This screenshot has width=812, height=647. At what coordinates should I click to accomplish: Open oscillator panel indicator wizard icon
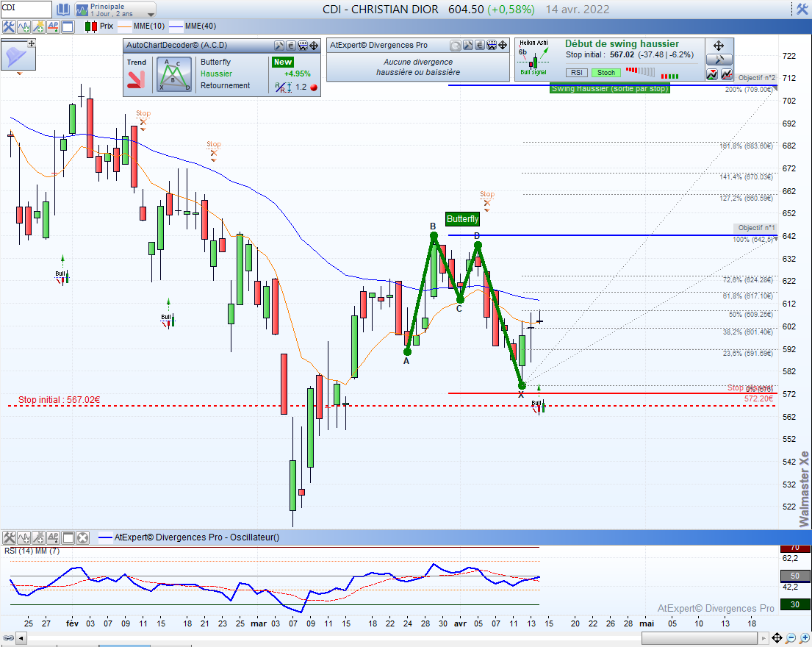point(38,537)
